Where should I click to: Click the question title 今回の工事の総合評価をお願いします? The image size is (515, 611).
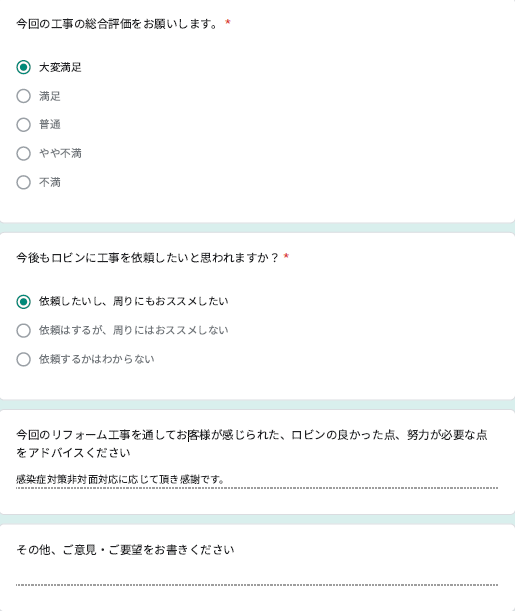(x=117, y=24)
